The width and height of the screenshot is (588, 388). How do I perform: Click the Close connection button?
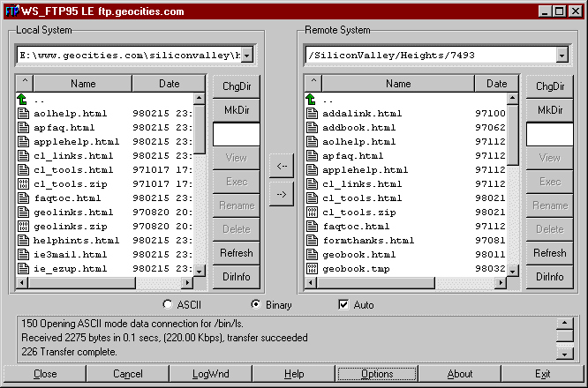45,374
